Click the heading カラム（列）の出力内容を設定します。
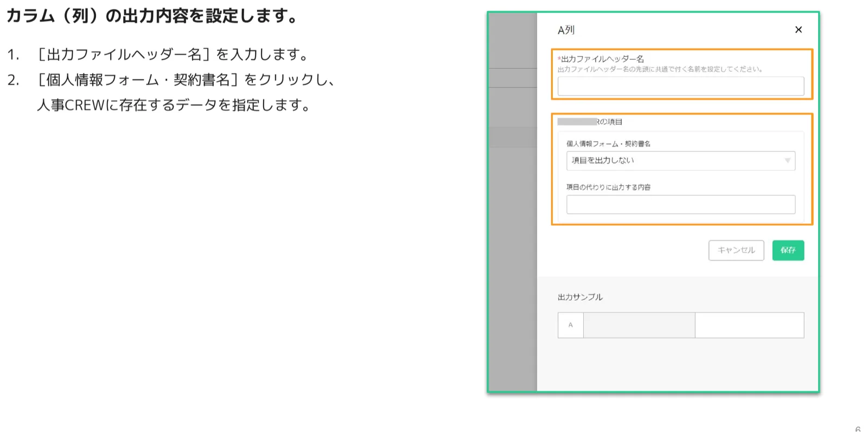This screenshot has width=868, height=439. (x=152, y=16)
